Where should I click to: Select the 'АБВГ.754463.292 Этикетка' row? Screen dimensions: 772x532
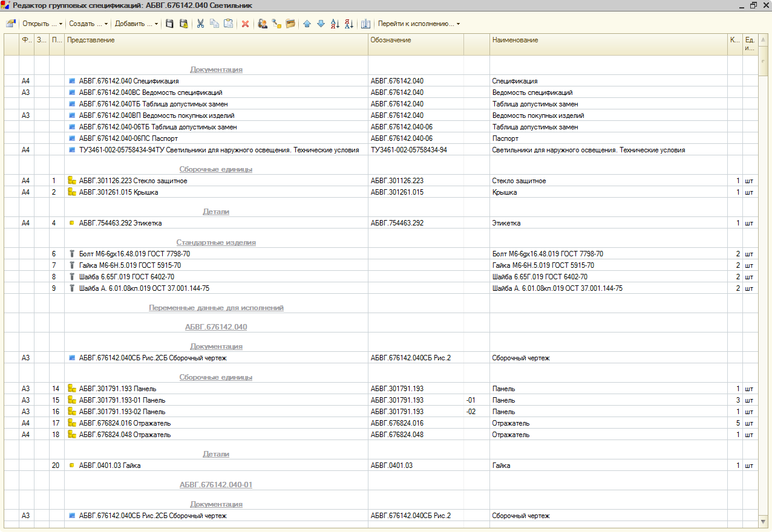120,223
